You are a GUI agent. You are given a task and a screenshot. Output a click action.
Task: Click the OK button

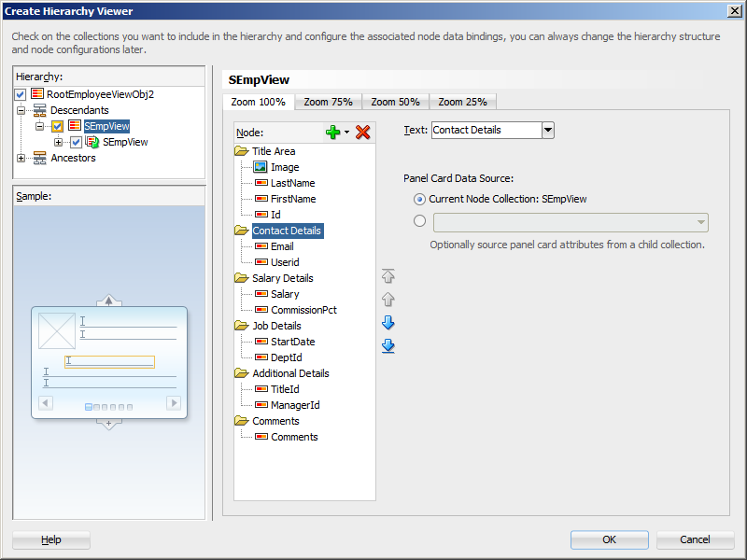(610, 539)
